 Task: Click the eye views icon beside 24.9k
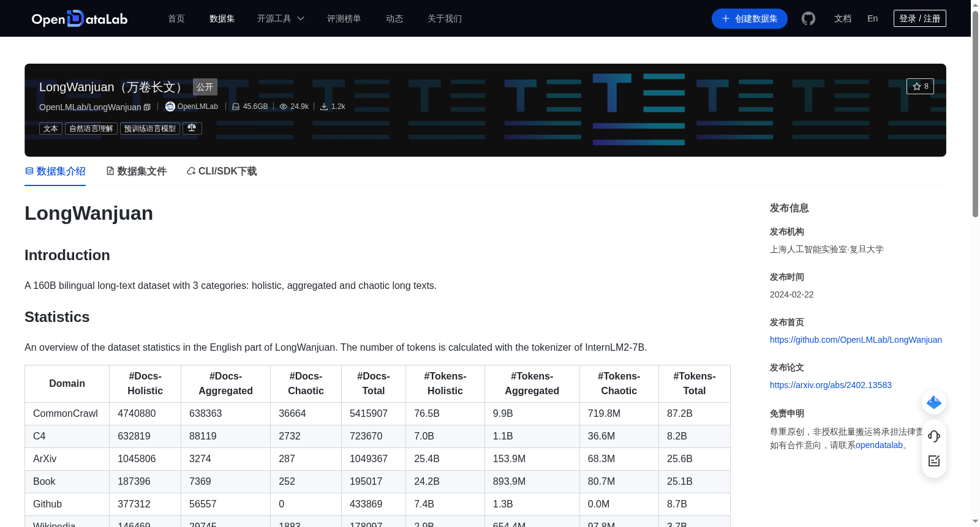pos(284,107)
